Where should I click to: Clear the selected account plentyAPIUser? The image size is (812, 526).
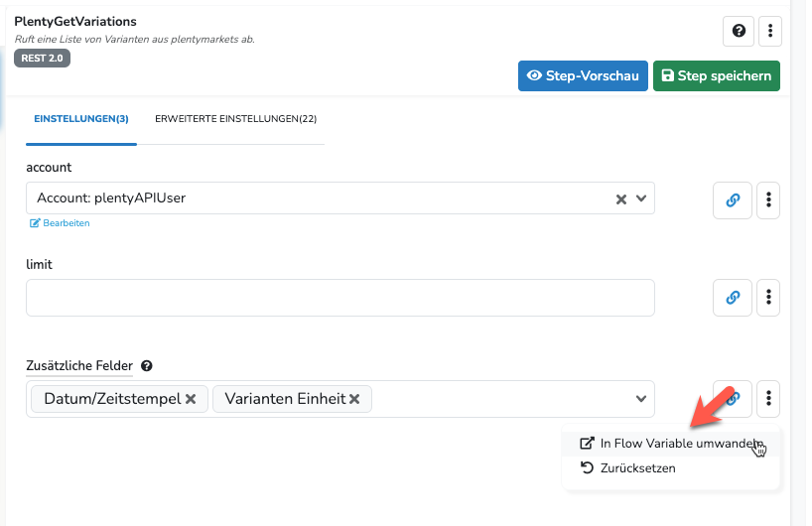tap(620, 198)
